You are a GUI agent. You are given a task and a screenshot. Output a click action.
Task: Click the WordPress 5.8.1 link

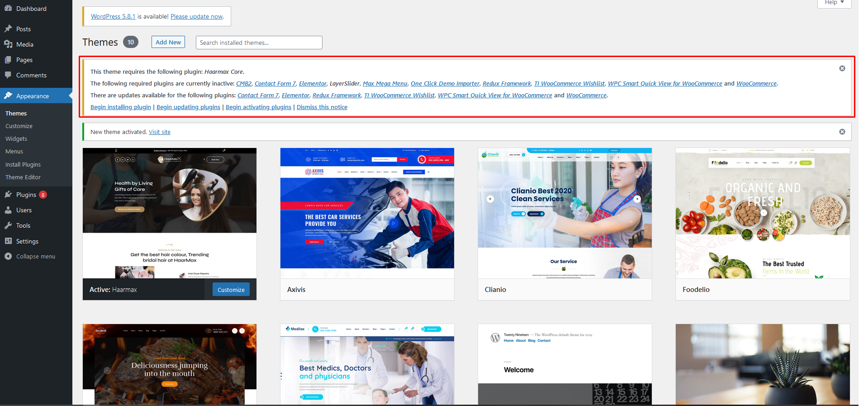113,16
